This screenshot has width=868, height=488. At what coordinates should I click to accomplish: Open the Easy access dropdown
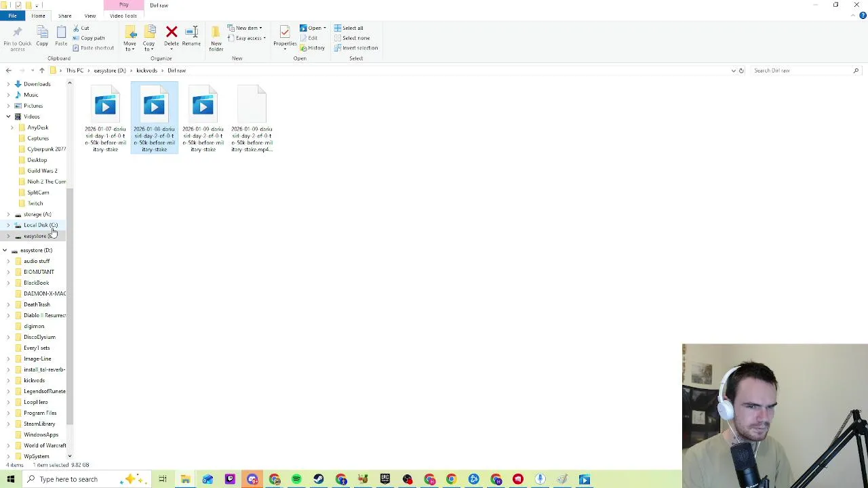tap(247, 38)
